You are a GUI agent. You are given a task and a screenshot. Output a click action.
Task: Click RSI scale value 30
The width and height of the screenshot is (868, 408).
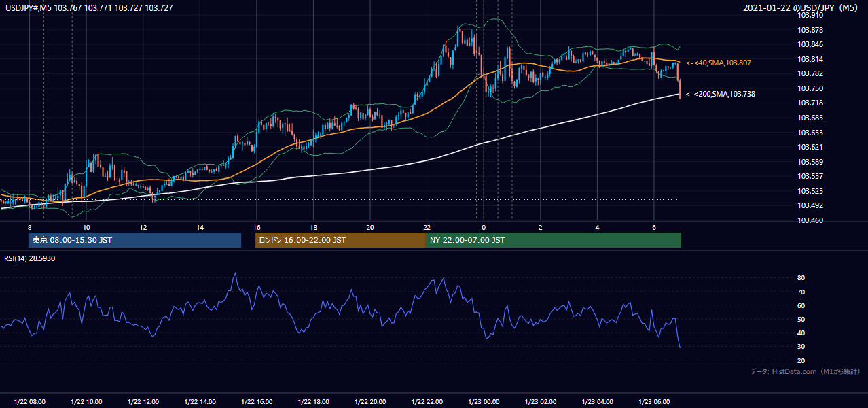pos(801,346)
